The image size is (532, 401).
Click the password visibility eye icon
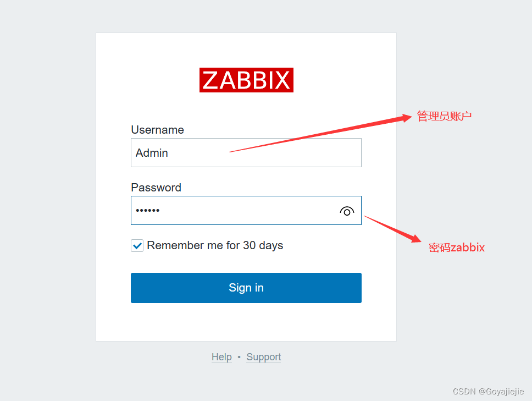[347, 211]
